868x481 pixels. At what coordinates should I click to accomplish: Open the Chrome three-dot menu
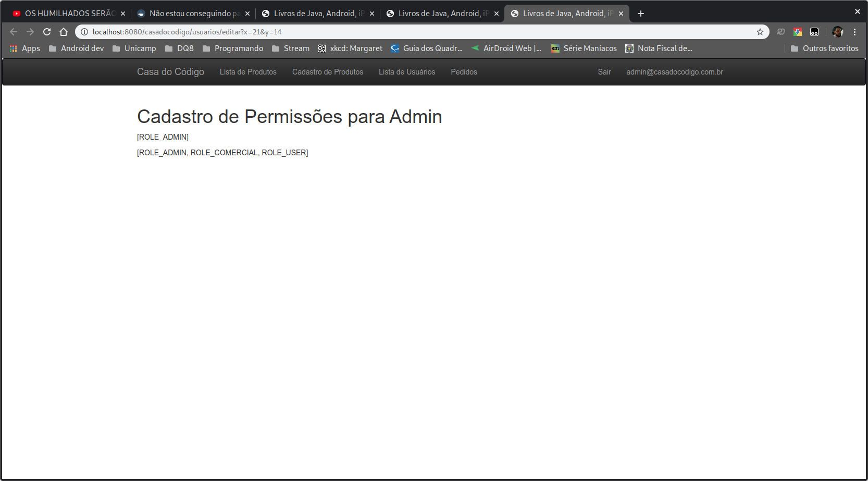854,32
